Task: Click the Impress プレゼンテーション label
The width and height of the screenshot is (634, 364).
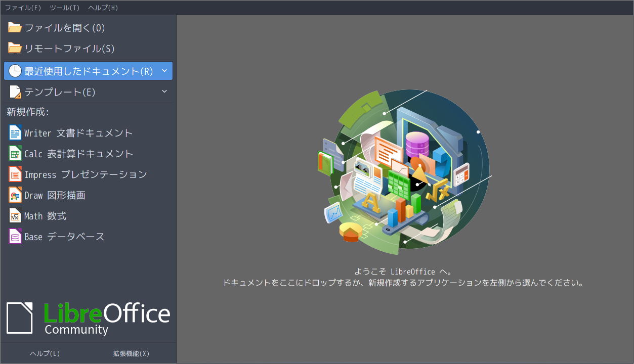Action: [86, 174]
